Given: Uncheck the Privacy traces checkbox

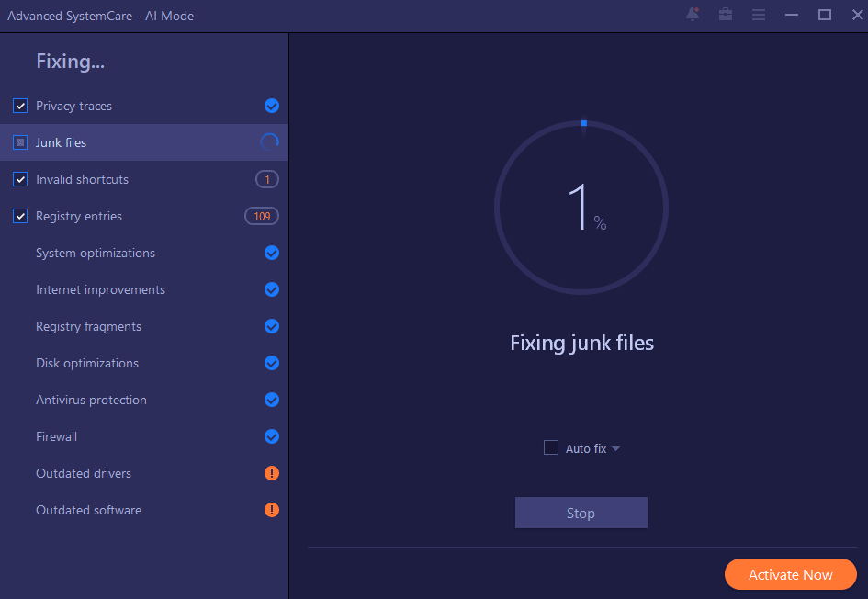Looking at the screenshot, I should pyautogui.click(x=20, y=106).
